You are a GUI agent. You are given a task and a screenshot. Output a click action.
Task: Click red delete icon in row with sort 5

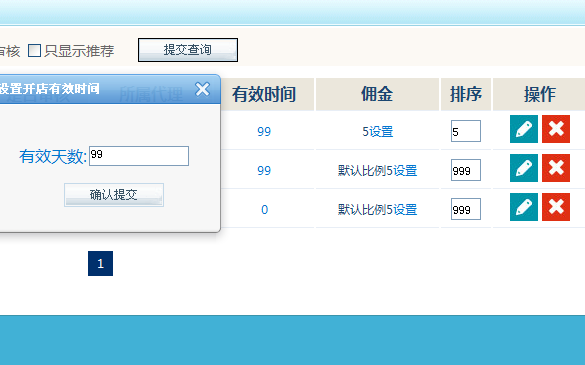[x=556, y=129]
